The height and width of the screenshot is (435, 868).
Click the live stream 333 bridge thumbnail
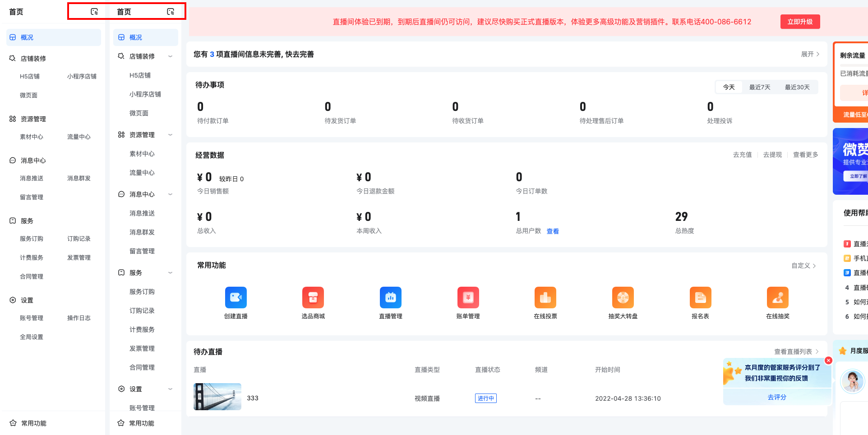click(x=217, y=397)
